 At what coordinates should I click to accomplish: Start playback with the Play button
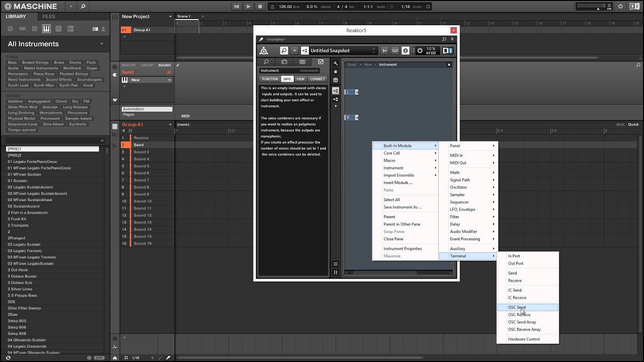coord(248,7)
